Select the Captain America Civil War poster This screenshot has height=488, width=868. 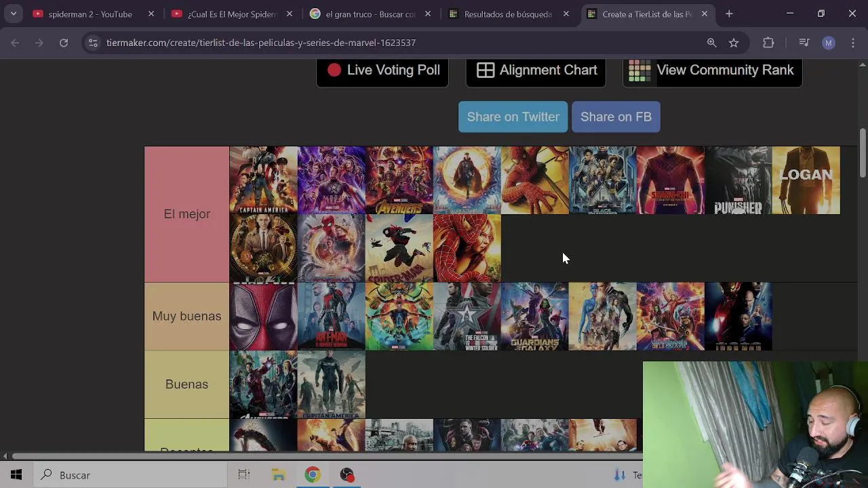[264, 180]
